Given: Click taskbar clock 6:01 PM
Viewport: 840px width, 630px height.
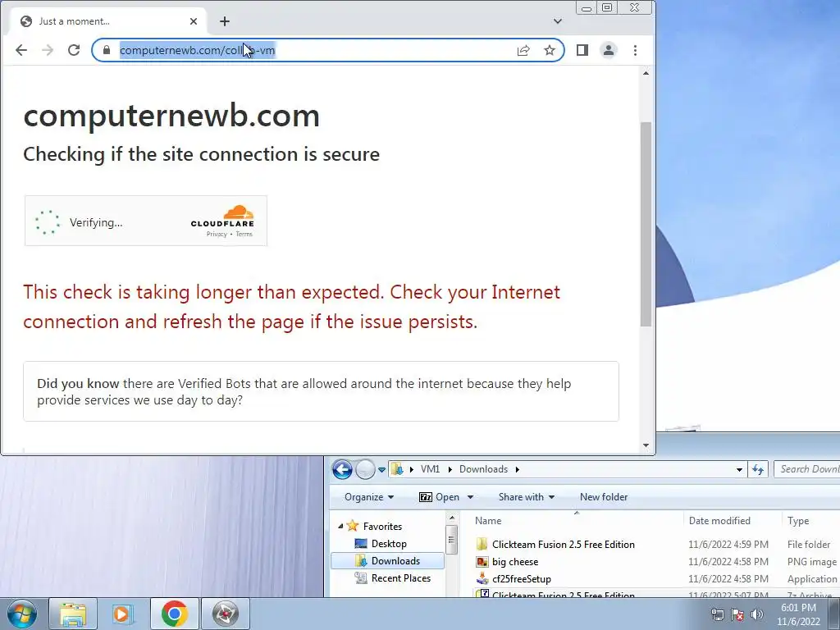Looking at the screenshot, I should point(798,614).
